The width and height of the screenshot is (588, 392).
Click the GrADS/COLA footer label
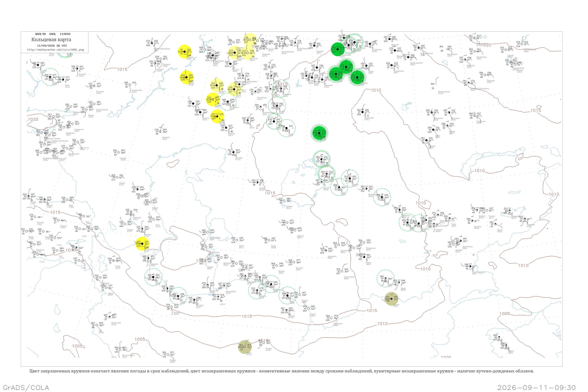pyautogui.click(x=26, y=387)
